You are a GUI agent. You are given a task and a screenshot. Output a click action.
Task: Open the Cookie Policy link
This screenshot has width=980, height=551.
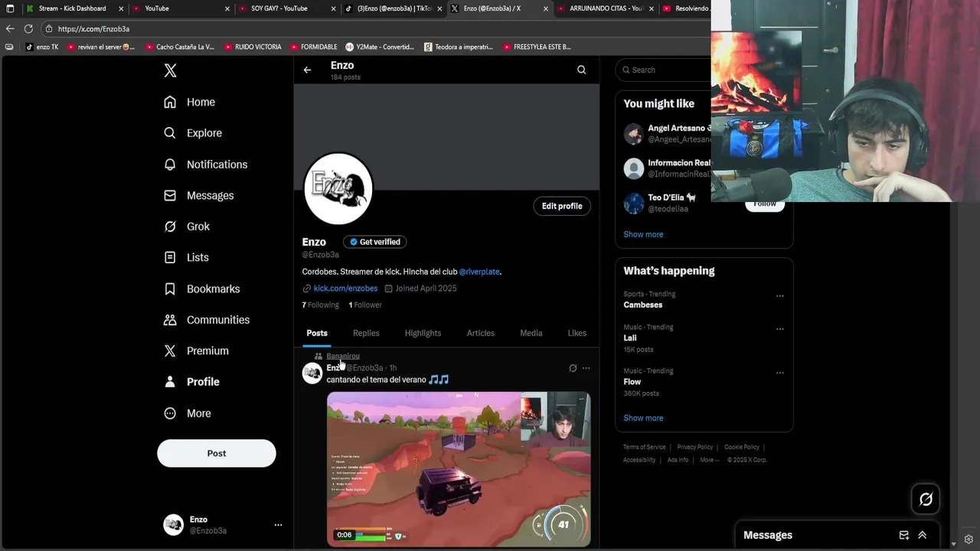[741, 447]
